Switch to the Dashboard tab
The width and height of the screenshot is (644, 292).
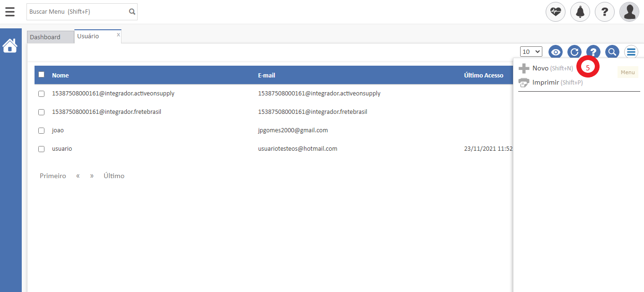(x=45, y=37)
